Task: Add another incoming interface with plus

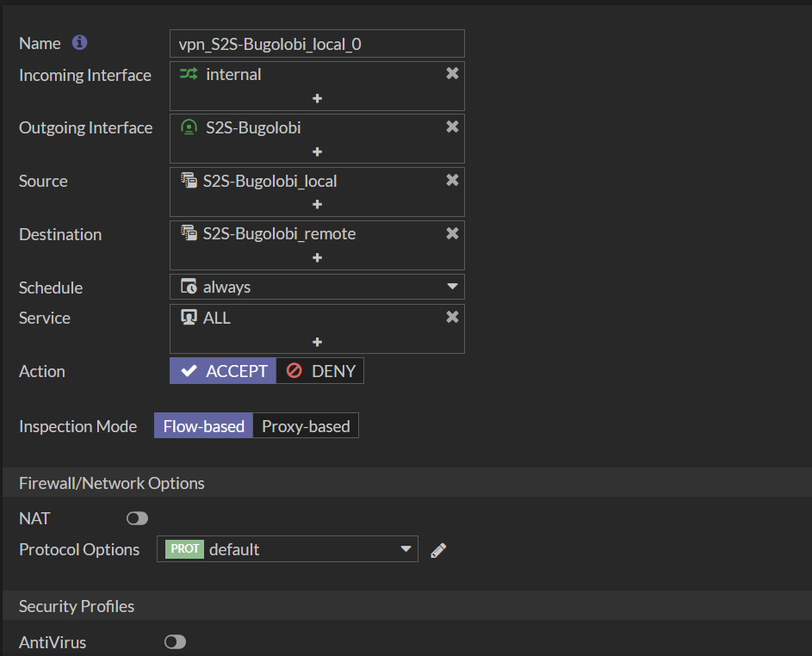Action: click(x=317, y=99)
